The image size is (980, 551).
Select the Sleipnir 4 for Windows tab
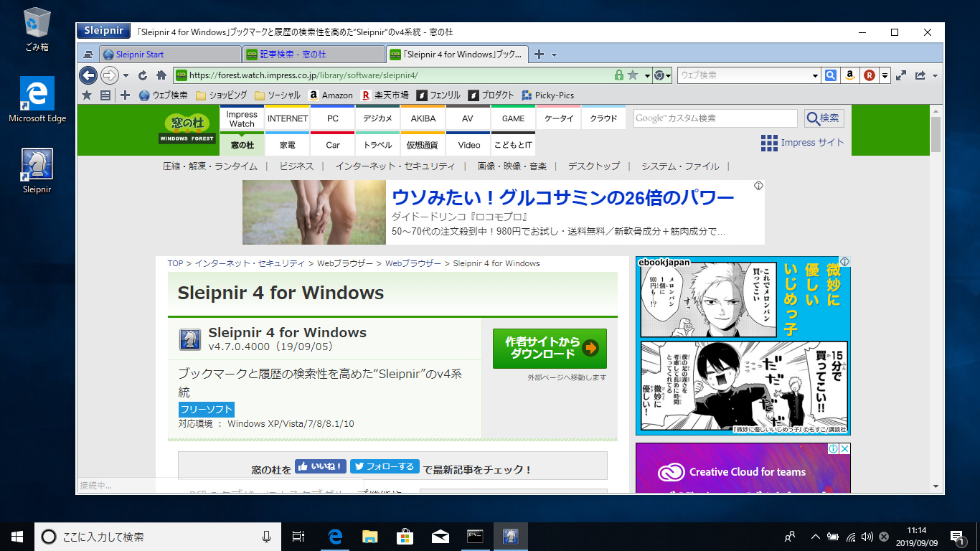[458, 55]
